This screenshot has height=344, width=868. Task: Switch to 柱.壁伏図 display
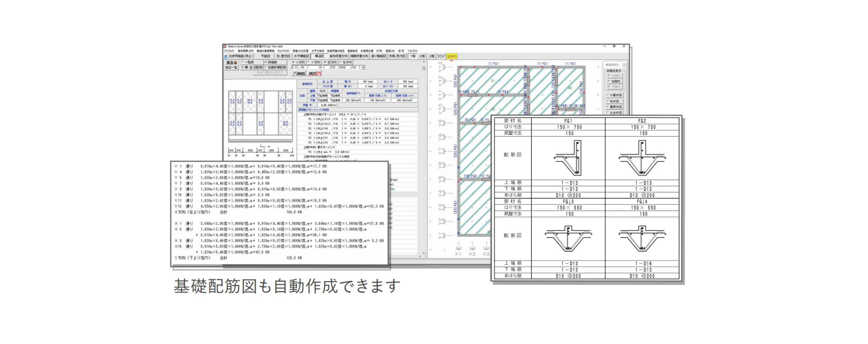[x=283, y=56]
